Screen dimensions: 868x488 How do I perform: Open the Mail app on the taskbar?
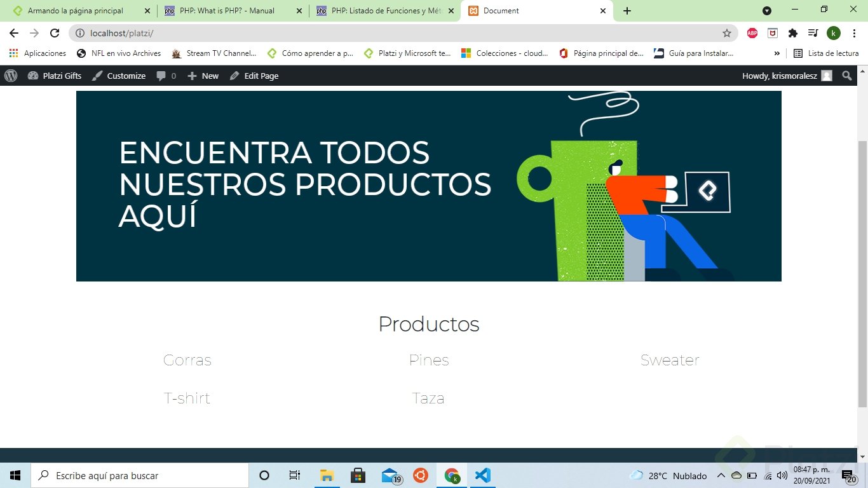point(390,475)
